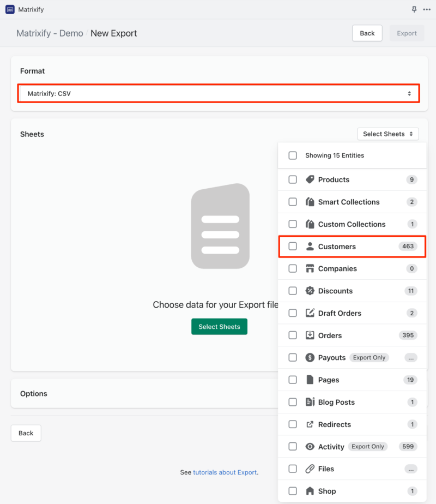Screen dimensions: 436x504
Task: Check the Orders checkbox
Action: (x=293, y=335)
